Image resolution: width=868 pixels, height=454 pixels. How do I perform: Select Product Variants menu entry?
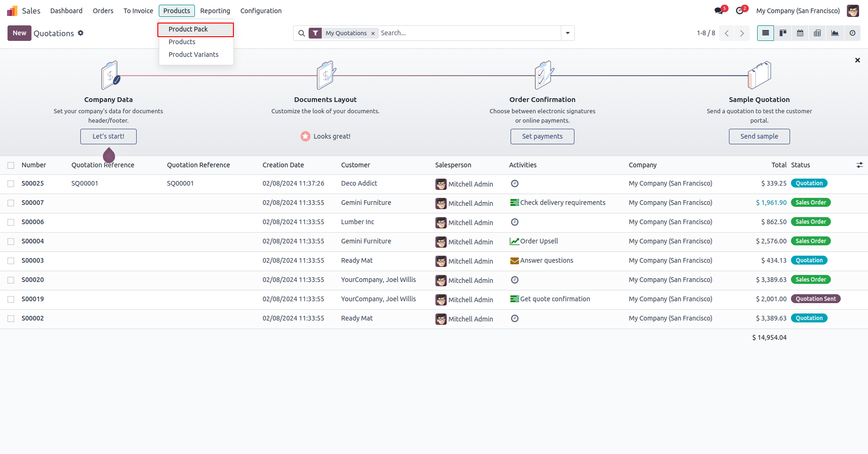pyautogui.click(x=195, y=55)
